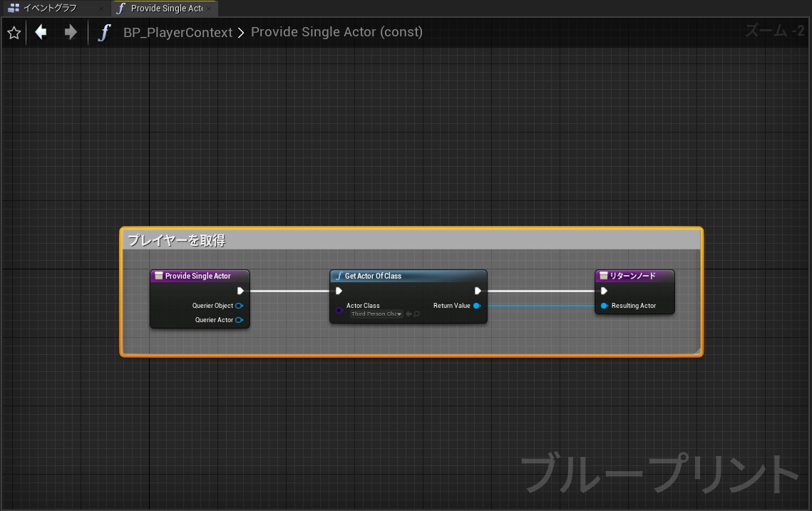The height and width of the screenshot is (511, 812).
Task: Click the Resulting Actor pin on リターンノード
Action: pyautogui.click(x=605, y=306)
